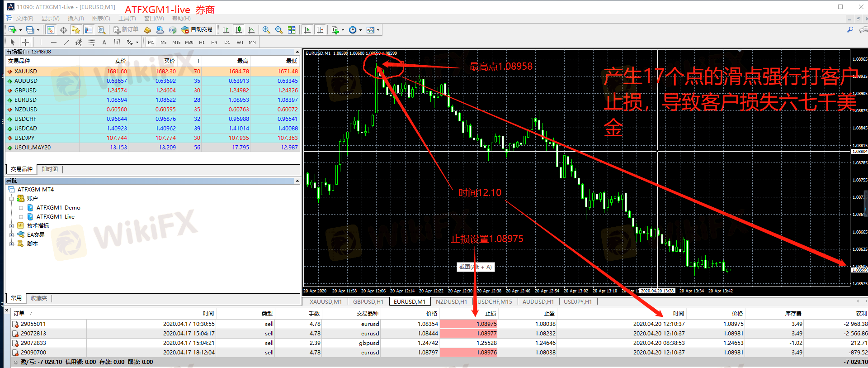Close the 导航 navigator panel
868x368 pixels.
[x=297, y=181]
